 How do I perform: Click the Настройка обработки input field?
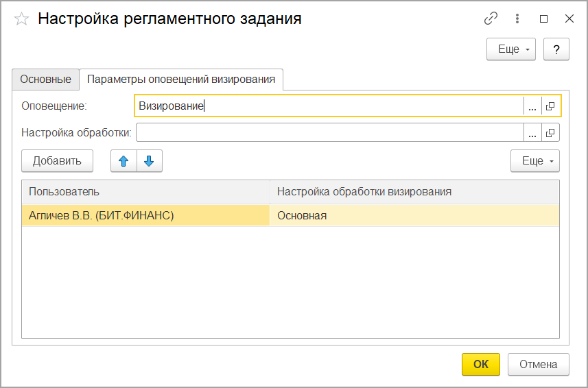coord(329,132)
